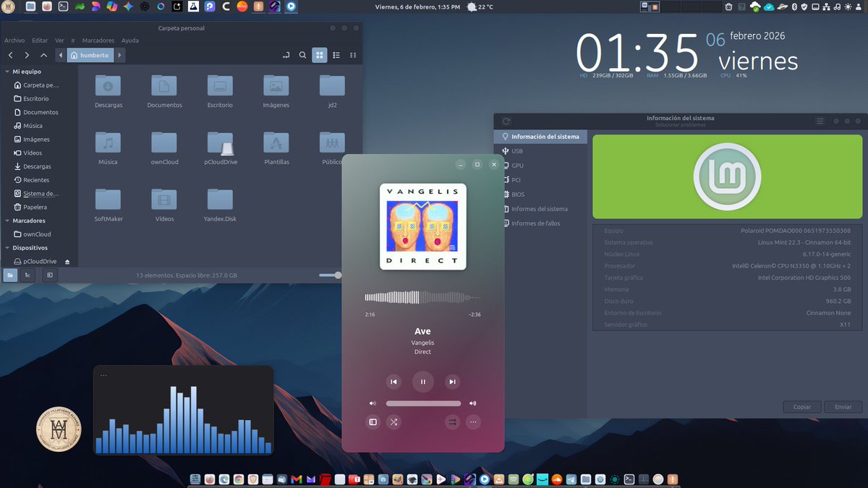Go up to the parent folder
Viewport: 868px width, 488px height.
(44, 55)
